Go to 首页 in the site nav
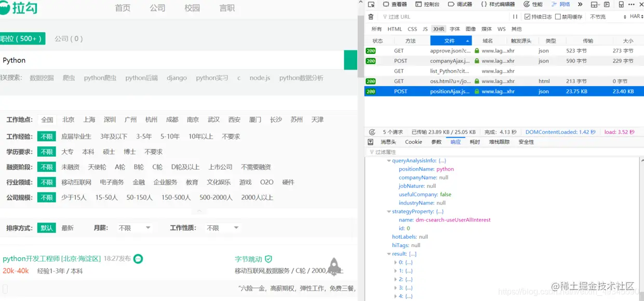Viewport: 644px width, 301px height. tap(123, 8)
